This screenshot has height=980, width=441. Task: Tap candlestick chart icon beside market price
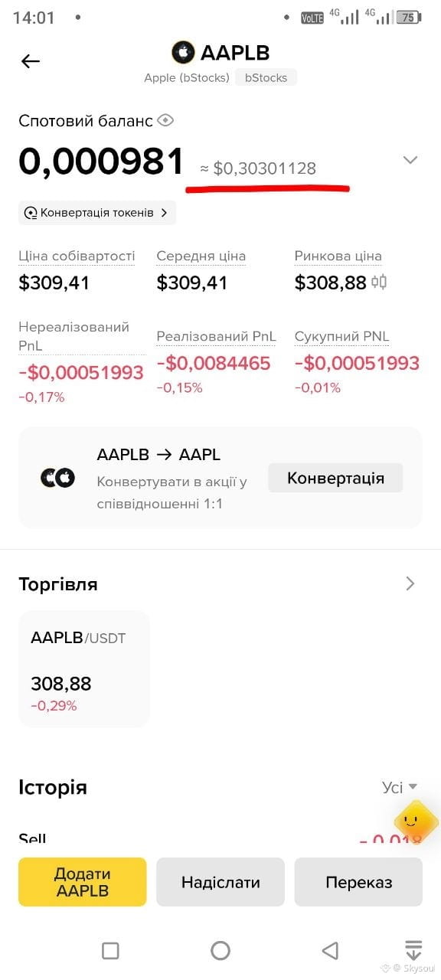pos(380,283)
